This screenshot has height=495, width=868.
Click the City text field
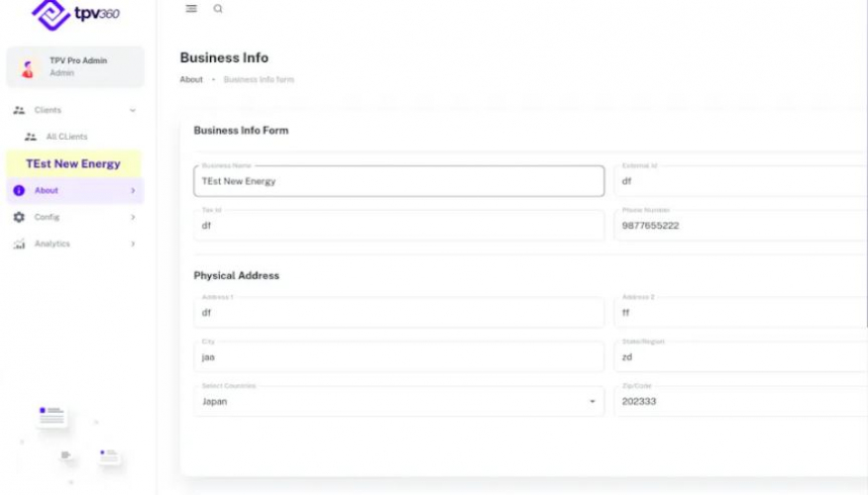(x=398, y=357)
